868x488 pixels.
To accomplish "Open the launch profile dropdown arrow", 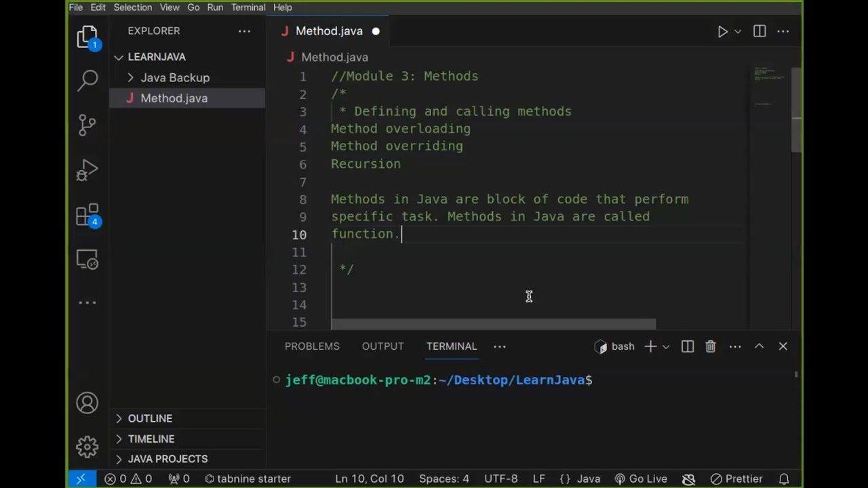I will [666, 346].
